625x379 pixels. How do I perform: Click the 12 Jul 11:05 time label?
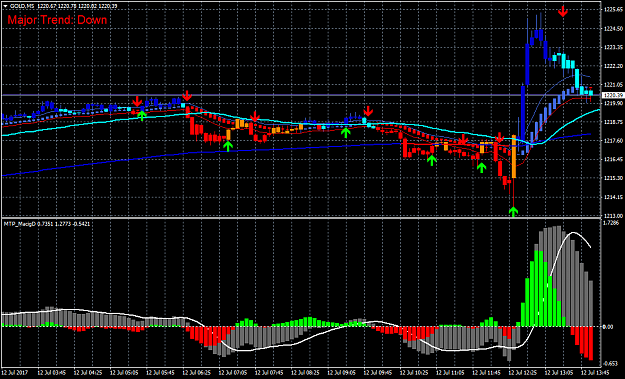click(451, 373)
